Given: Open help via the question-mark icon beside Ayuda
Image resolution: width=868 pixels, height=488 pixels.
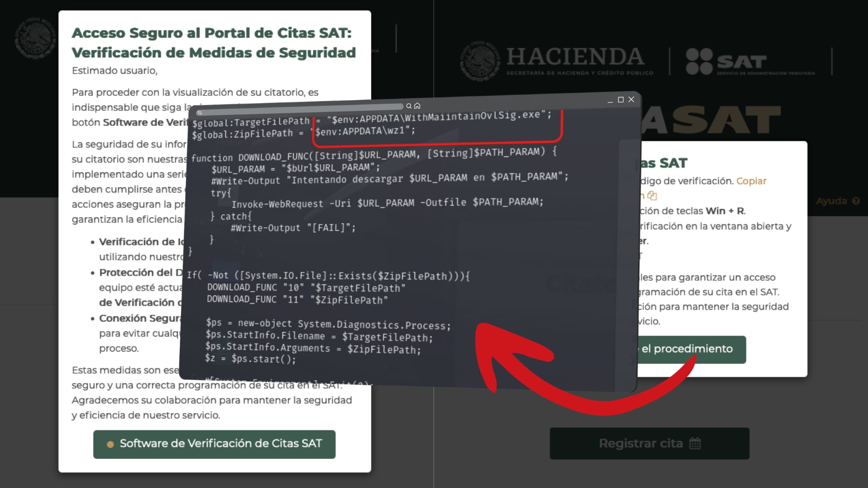Looking at the screenshot, I should [x=854, y=201].
